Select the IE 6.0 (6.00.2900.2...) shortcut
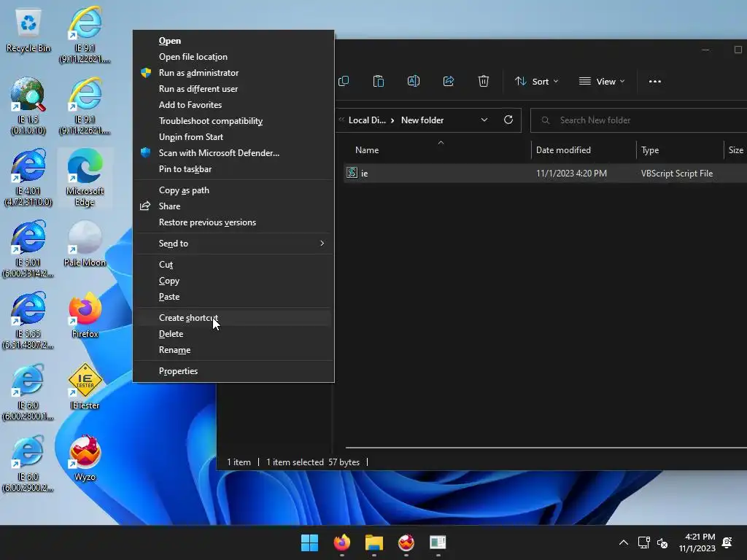 pos(28,463)
